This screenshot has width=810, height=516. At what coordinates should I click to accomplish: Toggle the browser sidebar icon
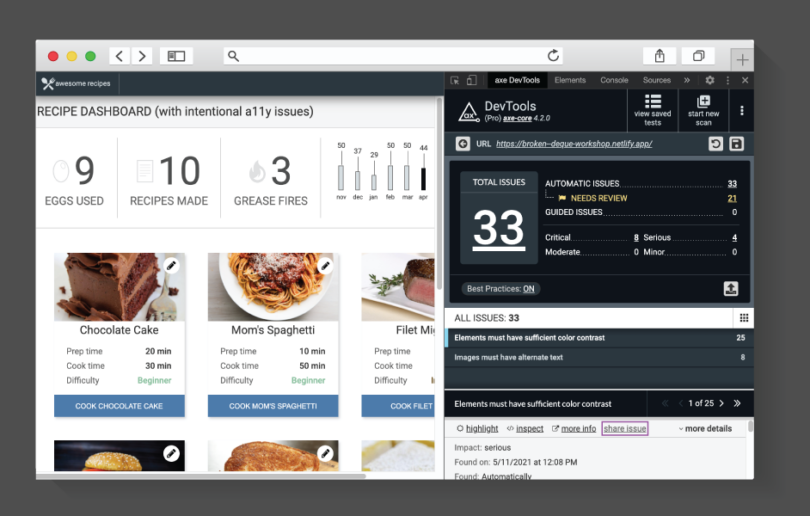pyautogui.click(x=176, y=56)
